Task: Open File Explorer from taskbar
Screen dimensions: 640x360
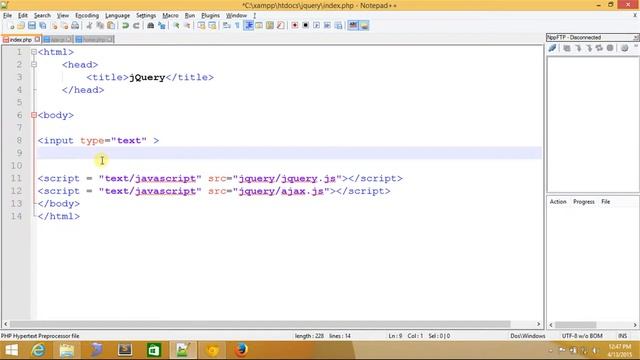Action: [x=67, y=350]
